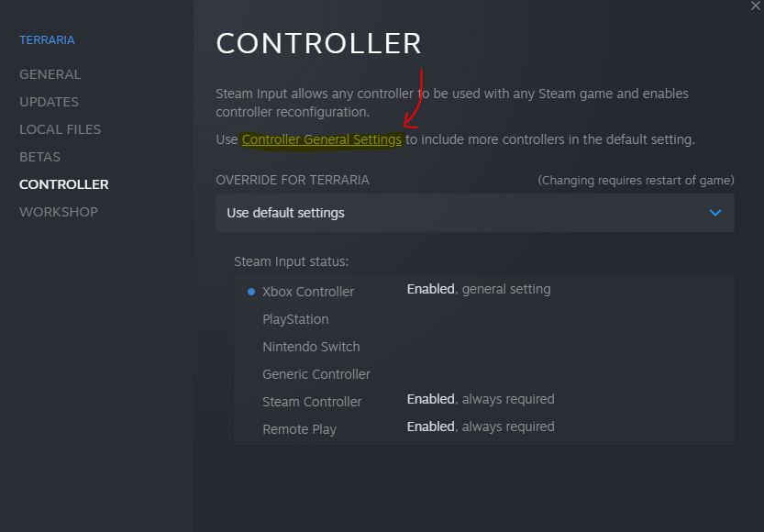Click the Steam Controller status row label

pyautogui.click(x=312, y=402)
